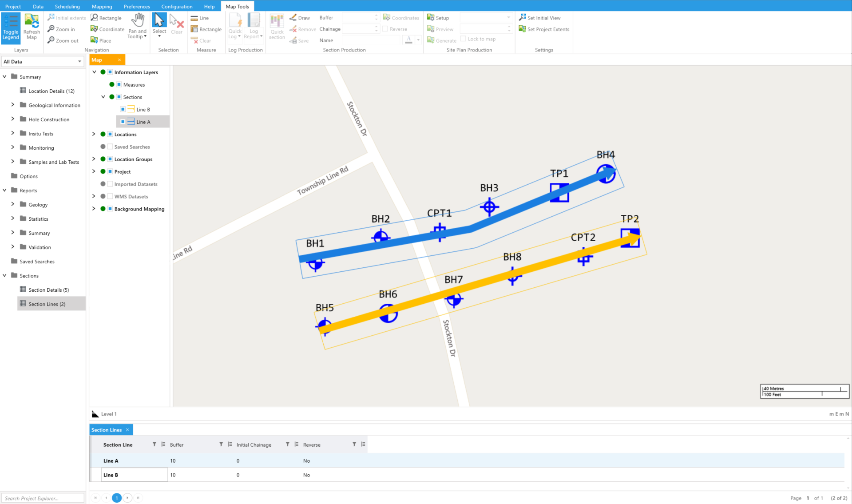852x504 pixels.
Task: Click the Buffer value field
Action: tap(361, 18)
